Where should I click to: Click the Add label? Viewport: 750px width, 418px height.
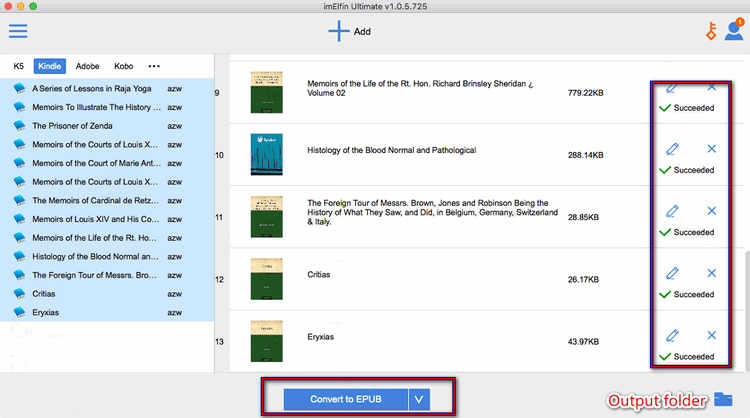(x=362, y=32)
